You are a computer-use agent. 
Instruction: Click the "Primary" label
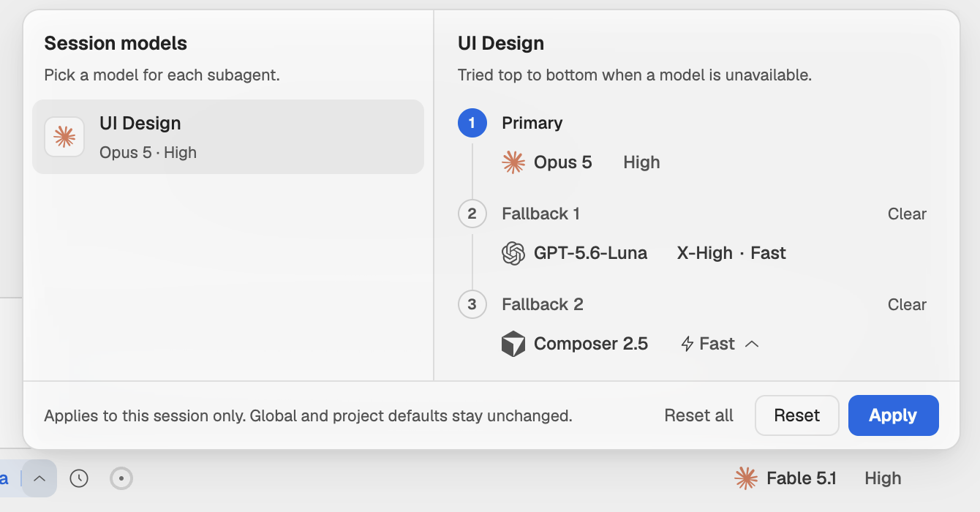coord(532,123)
